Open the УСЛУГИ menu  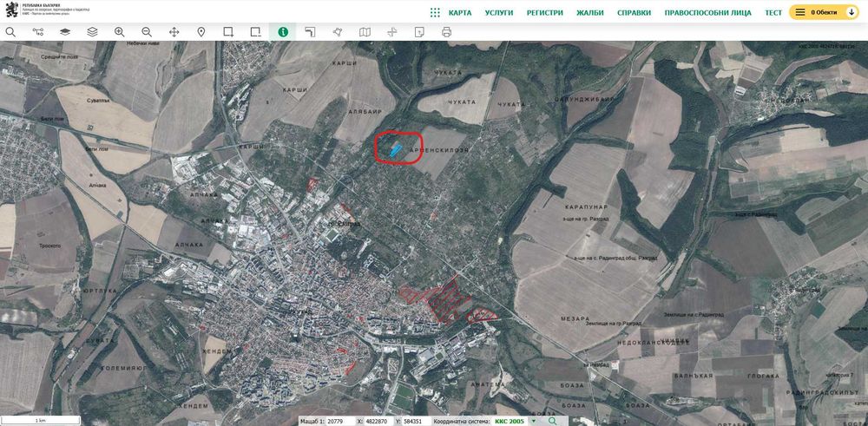(499, 13)
